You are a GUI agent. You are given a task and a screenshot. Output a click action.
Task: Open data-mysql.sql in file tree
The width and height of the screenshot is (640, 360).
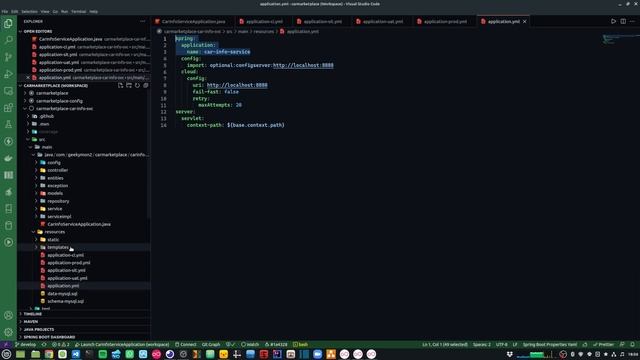[62, 294]
